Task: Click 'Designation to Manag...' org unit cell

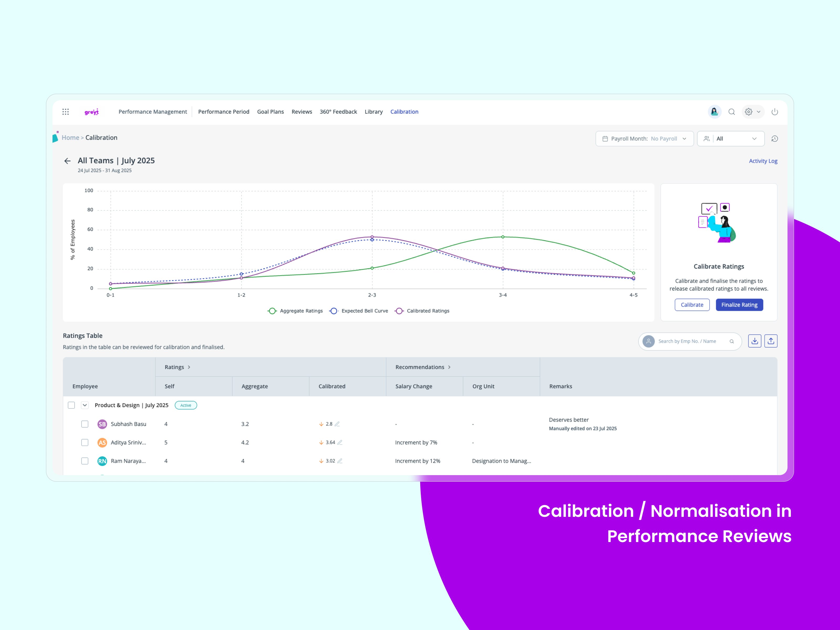Action: point(501,461)
